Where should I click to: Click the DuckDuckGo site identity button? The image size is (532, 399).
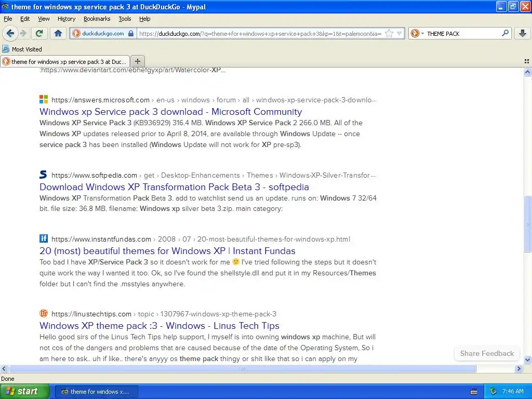coord(103,33)
